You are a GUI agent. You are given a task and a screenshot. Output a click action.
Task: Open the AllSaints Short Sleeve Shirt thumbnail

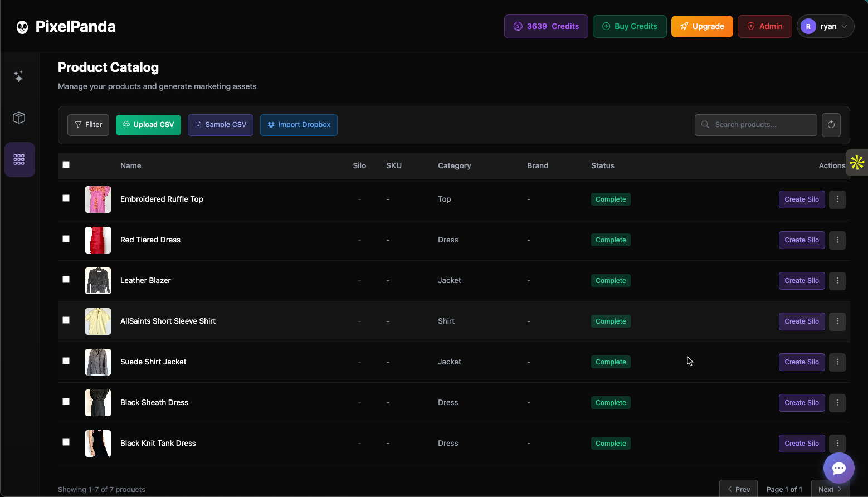pos(97,321)
